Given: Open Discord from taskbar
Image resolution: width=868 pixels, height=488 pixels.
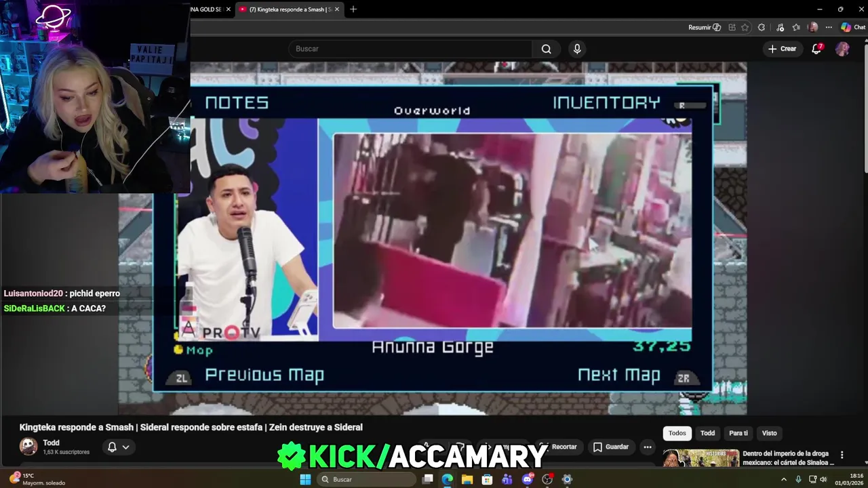Looking at the screenshot, I should [x=528, y=479].
